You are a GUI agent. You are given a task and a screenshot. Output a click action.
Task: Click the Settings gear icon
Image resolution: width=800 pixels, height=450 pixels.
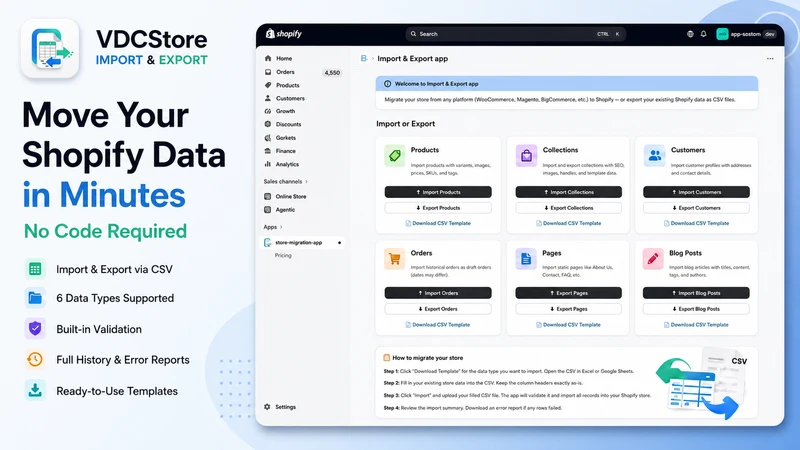coord(267,407)
